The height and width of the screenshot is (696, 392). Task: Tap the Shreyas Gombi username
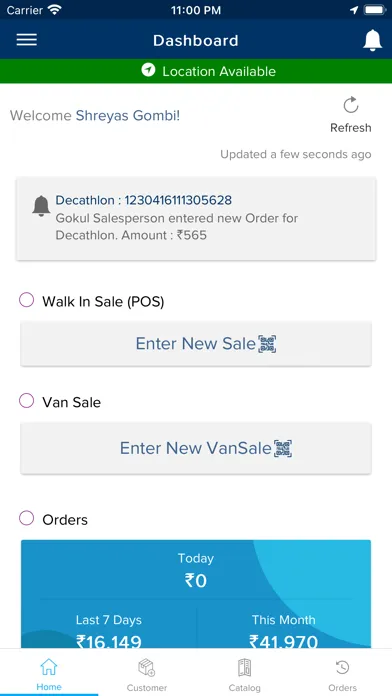point(128,116)
